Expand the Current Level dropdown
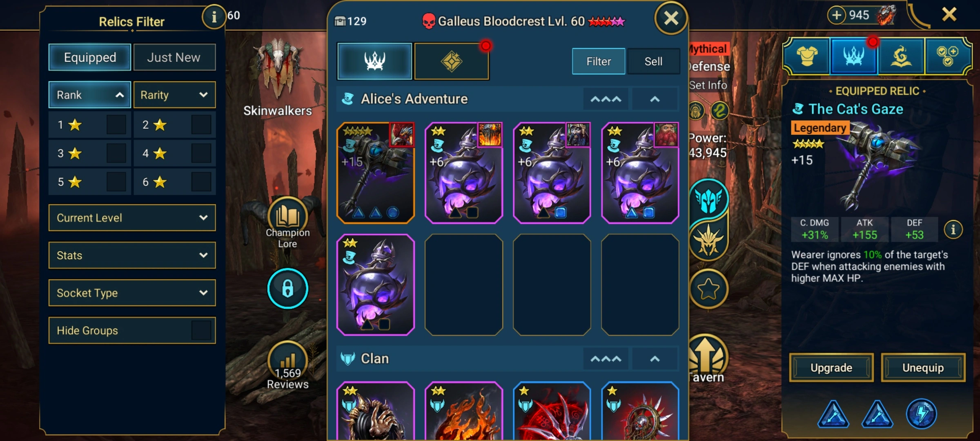The image size is (980, 441). click(x=132, y=218)
